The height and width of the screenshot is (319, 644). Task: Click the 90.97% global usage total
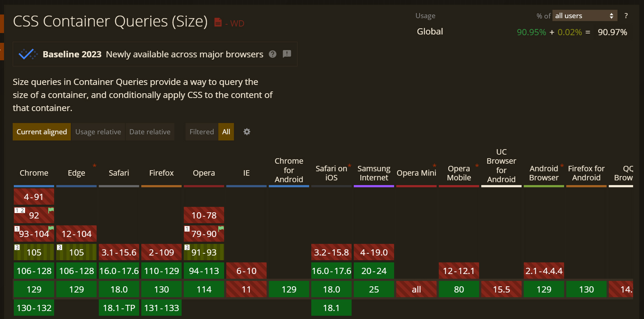[x=612, y=32]
